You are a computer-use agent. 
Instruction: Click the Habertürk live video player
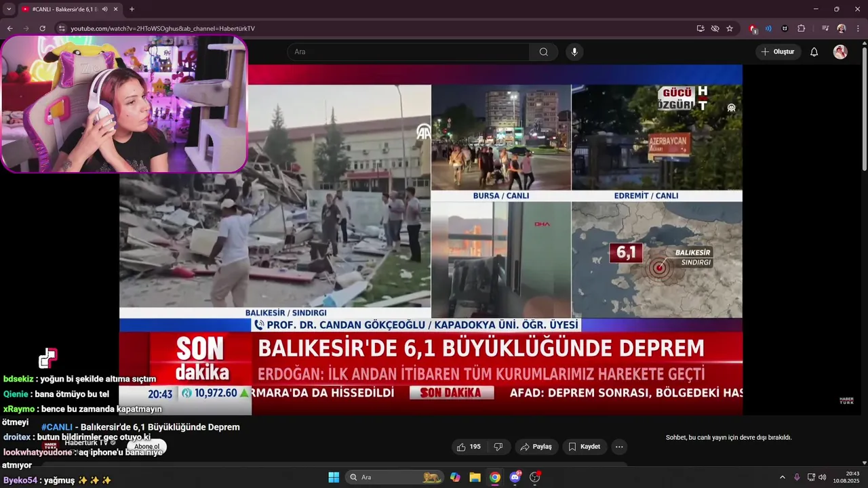pos(431,239)
